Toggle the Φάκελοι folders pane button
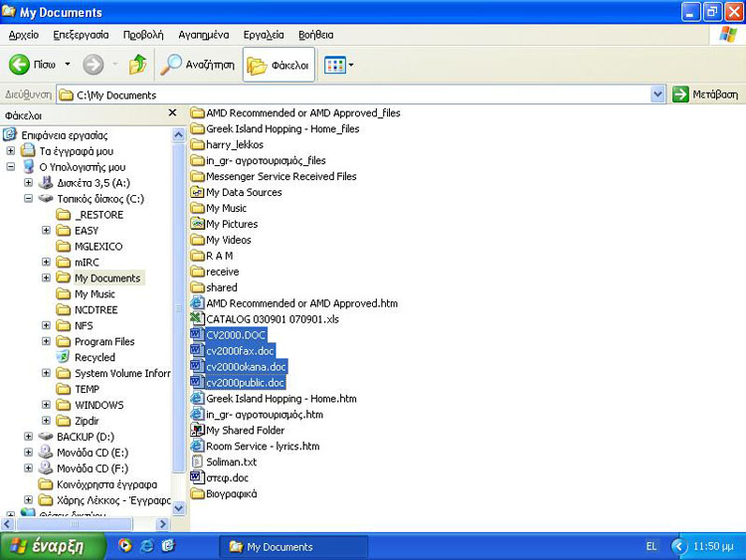 coord(279,65)
